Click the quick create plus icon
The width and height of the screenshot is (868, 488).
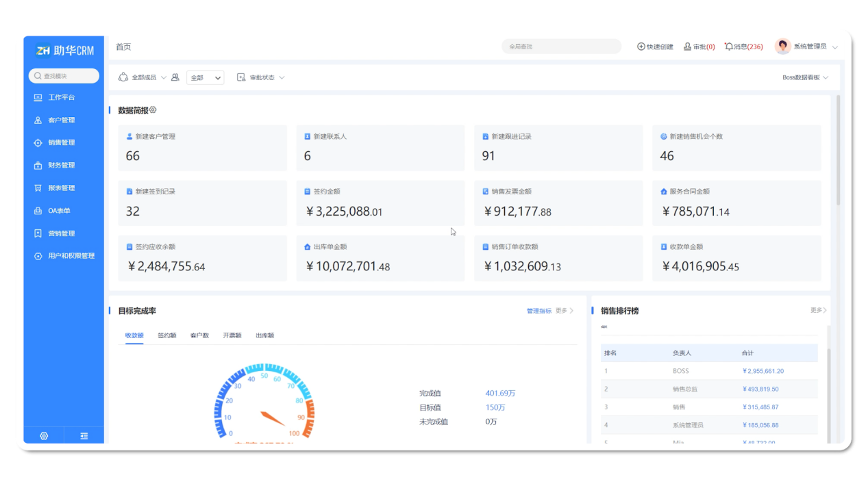tap(641, 47)
